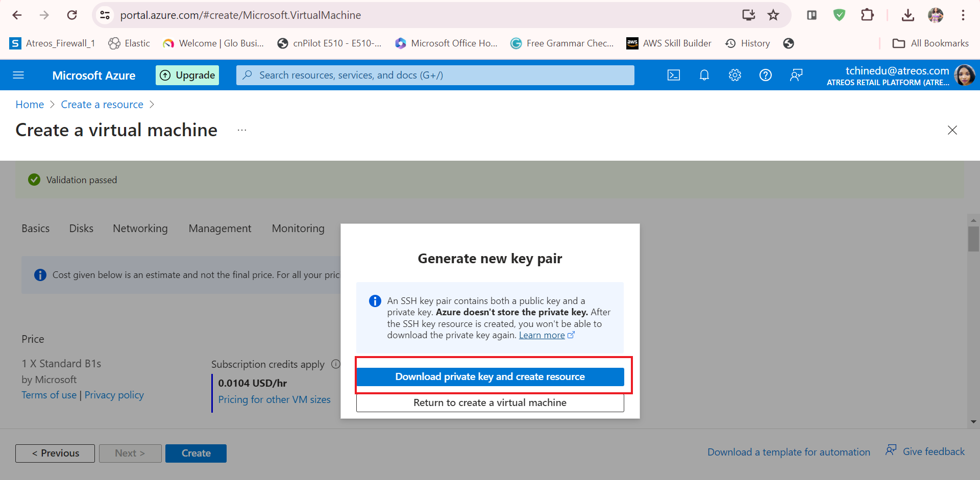This screenshot has height=480, width=980.
Task: Open the Privacy policy link
Action: 114,395
